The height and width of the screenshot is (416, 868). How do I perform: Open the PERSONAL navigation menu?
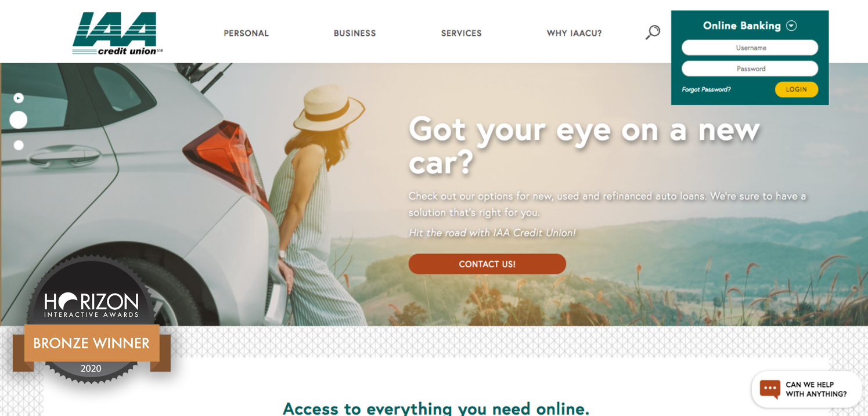coord(246,34)
